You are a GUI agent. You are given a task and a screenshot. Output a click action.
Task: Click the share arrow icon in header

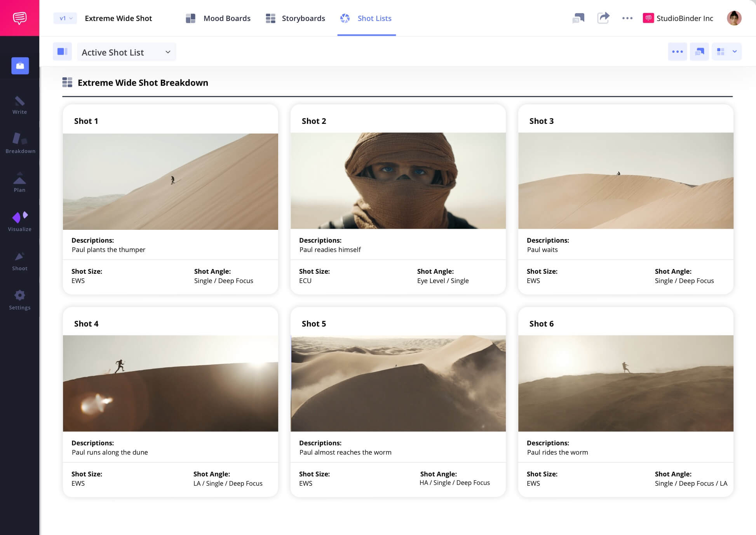pos(603,18)
